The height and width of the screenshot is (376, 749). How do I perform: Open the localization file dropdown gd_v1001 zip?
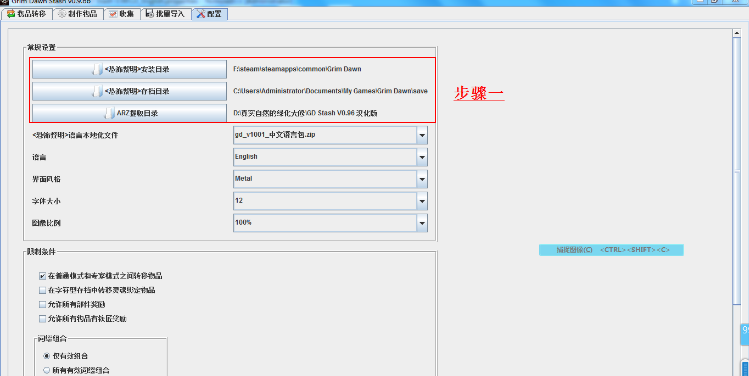tap(330, 135)
